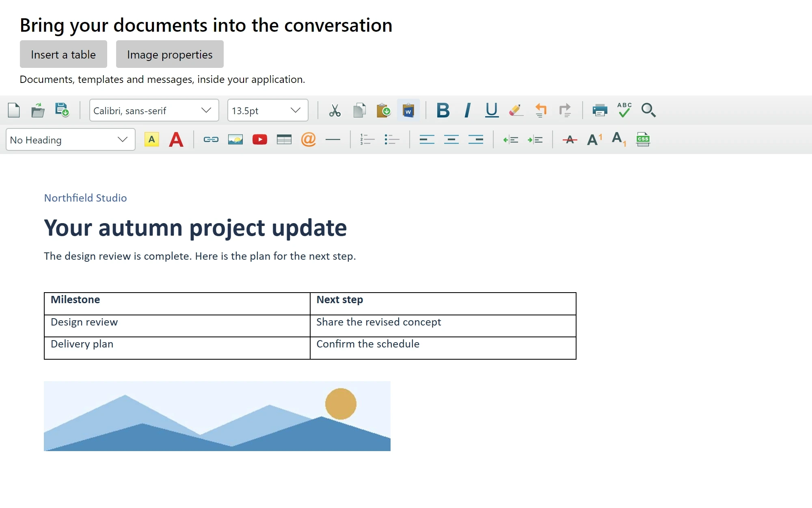Center align the text
This screenshot has width=812, height=508.
click(x=451, y=139)
